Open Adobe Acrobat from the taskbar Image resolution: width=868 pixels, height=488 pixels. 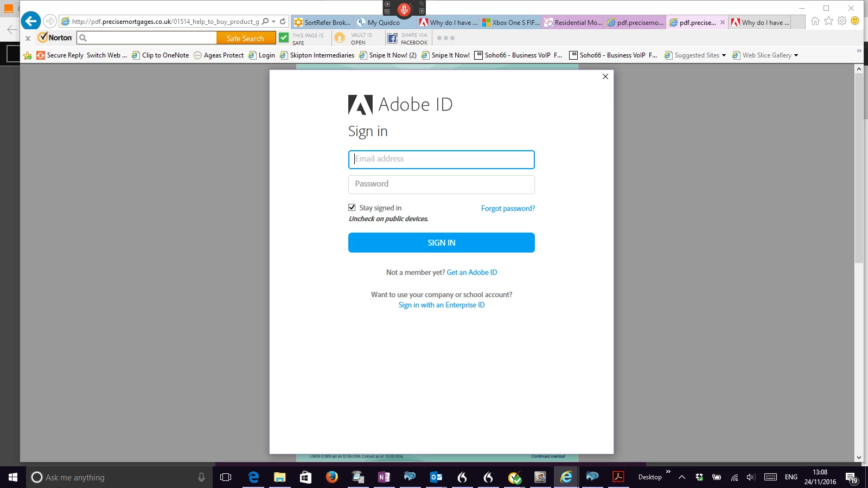pos(618,477)
